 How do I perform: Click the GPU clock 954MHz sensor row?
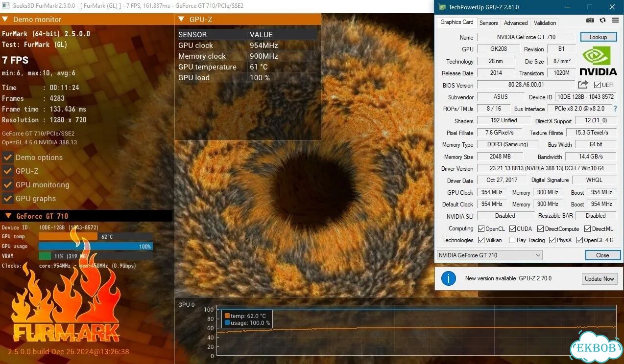[x=247, y=45]
